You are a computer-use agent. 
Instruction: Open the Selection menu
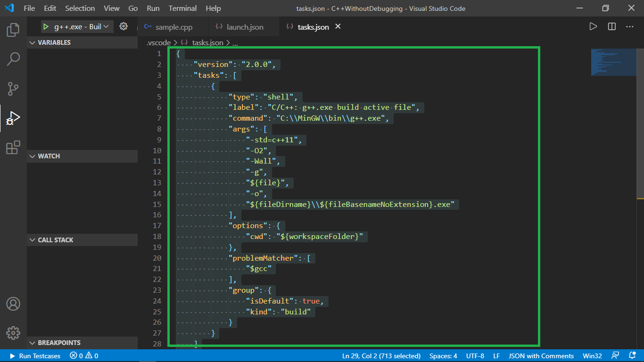(x=80, y=8)
